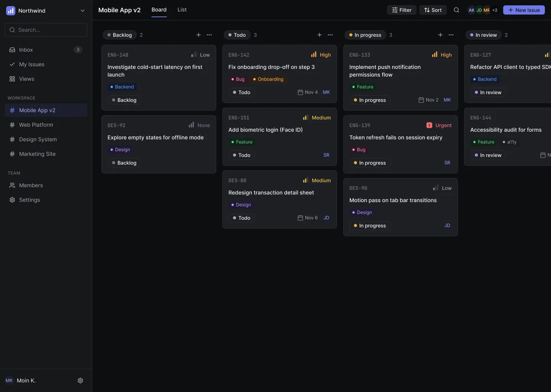Add an issue to the Backlog column
Screen dimensions: 551x392
[199, 35]
